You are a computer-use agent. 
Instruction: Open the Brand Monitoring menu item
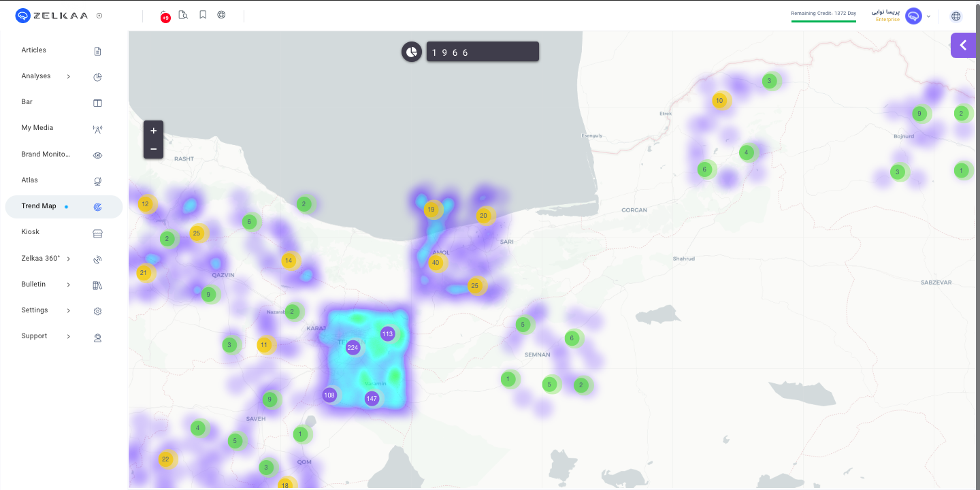[x=64, y=154]
